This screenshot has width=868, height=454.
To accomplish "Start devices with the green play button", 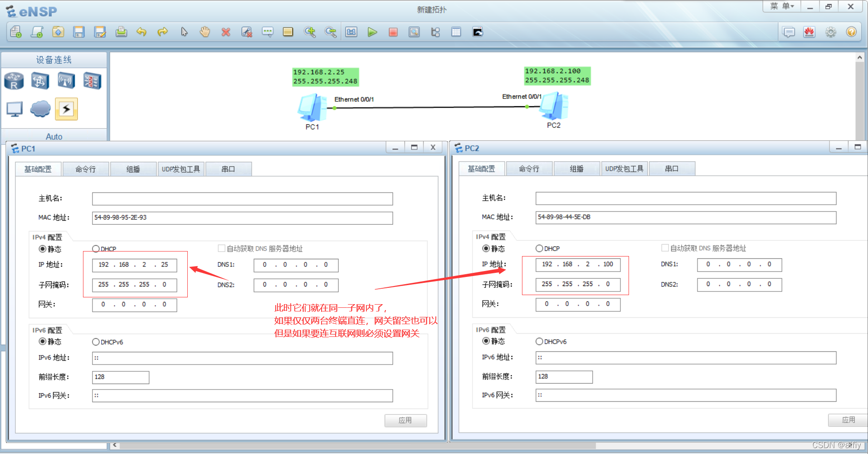I will [372, 32].
